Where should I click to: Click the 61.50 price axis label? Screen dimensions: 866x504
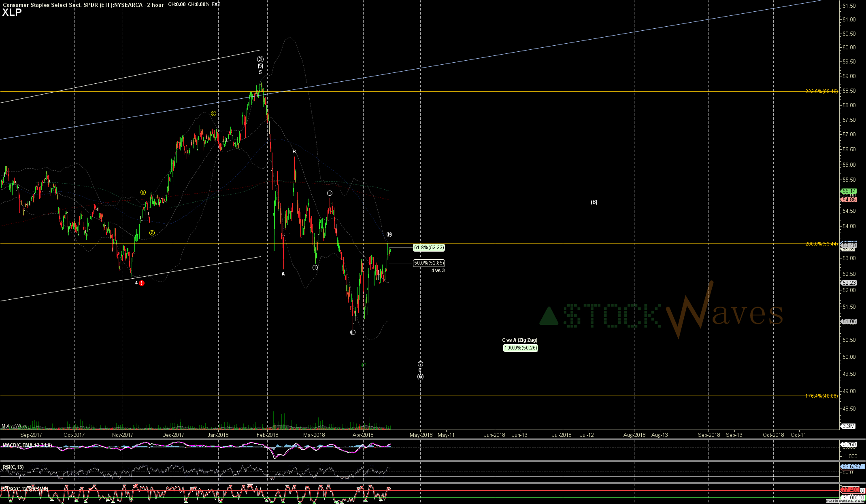pos(849,6)
